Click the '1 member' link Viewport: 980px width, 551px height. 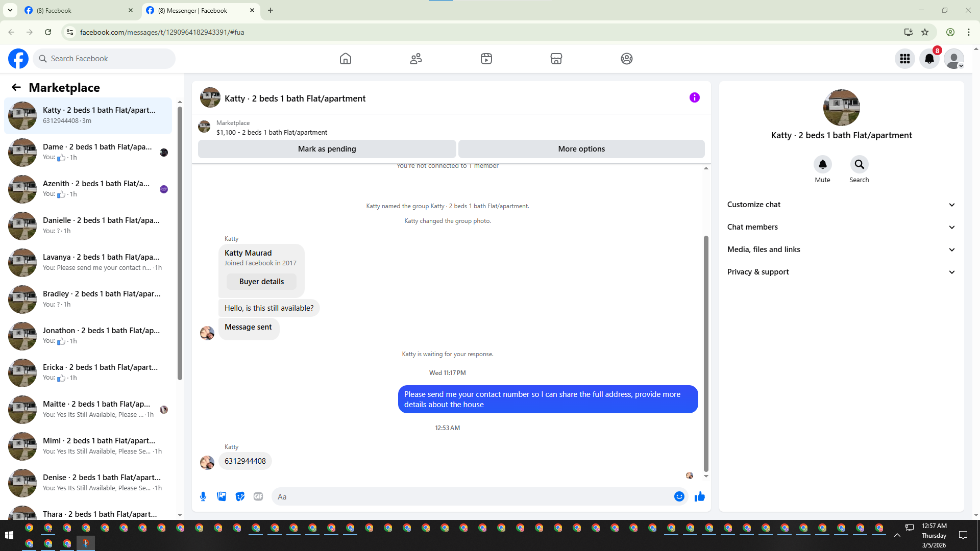click(483, 166)
